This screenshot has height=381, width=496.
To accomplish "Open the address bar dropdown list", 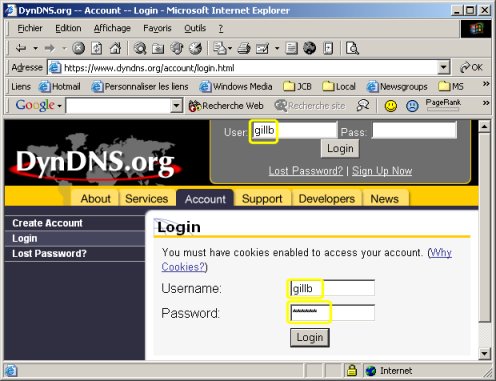I will click(443, 68).
